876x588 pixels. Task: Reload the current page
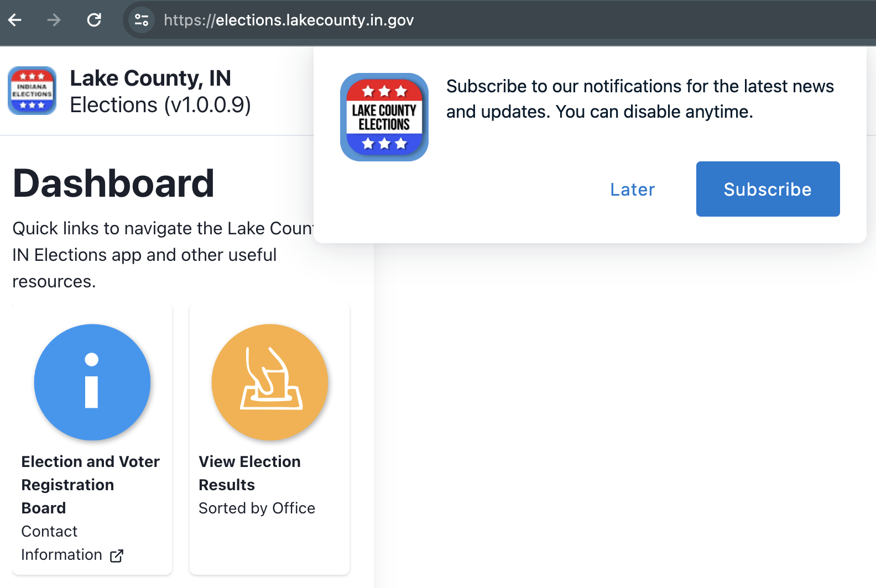[94, 20]
